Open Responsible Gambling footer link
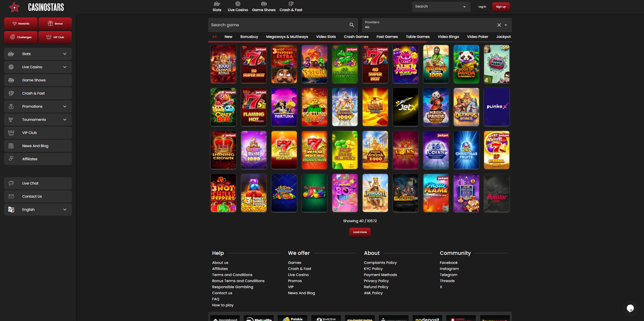This screenshot has height=321, width=644. point(233,287)
